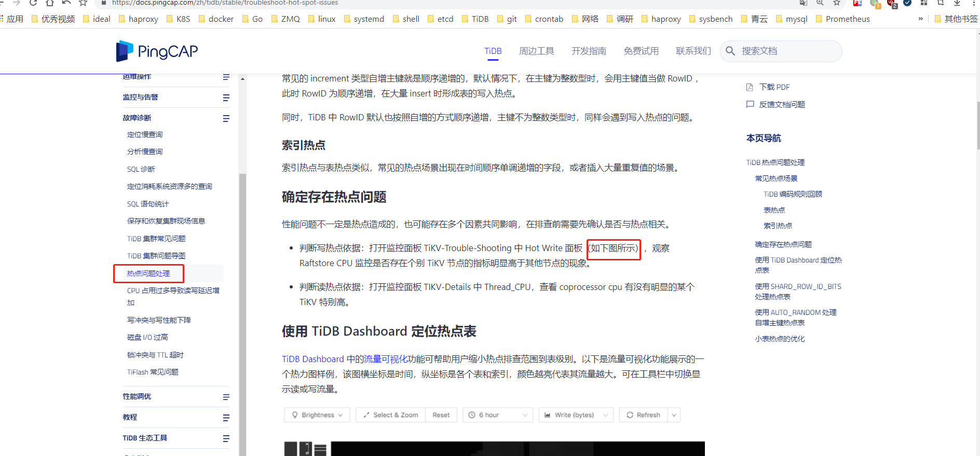Screen dimensions: 980x456
Task: Jump to 使用 AUTO_RANDOM 处理自增主键热点表 in page navigation
Action: pyautogui.click(x=796, y=317)
